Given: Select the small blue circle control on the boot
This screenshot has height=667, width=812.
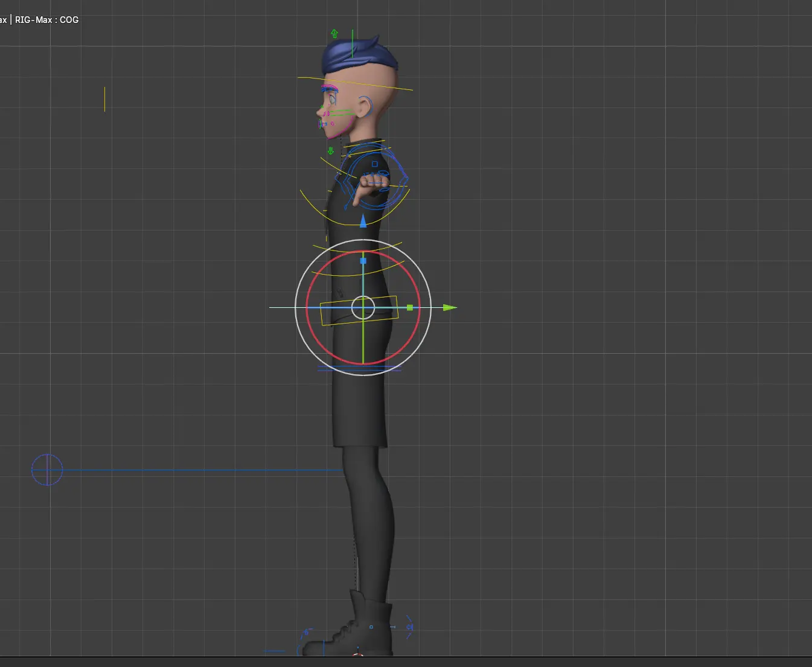Looking at the screenshot, I should coord(371,627).
